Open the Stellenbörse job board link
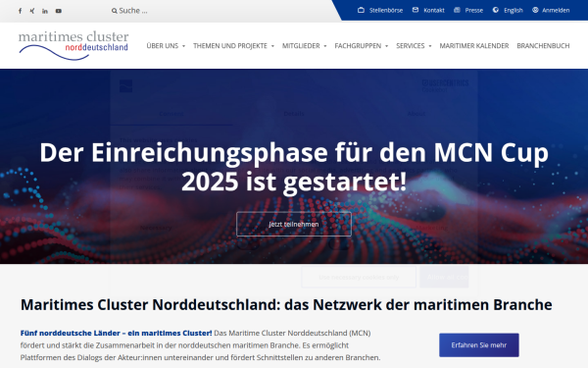588x368 pixels. [x=380, y=10]
